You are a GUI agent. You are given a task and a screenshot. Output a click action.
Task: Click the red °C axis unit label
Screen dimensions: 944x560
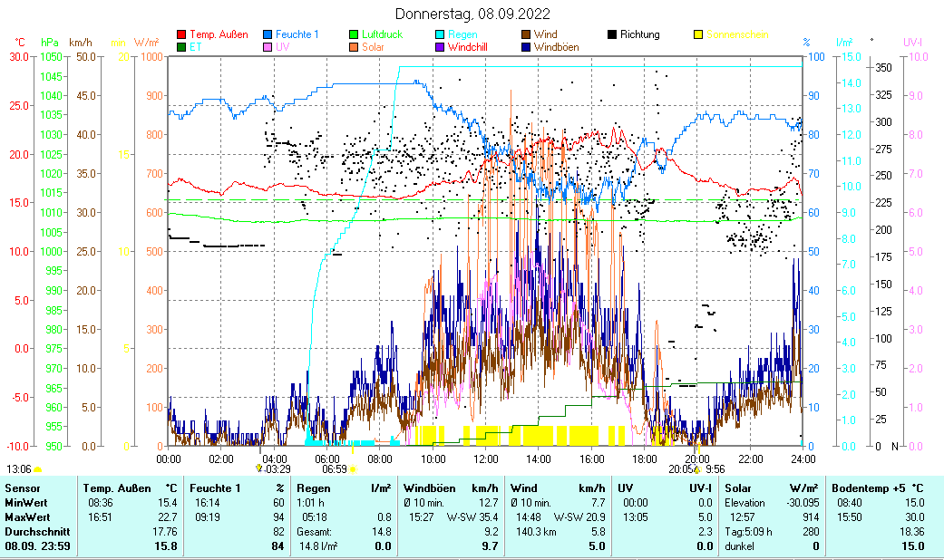click(20, 43)
